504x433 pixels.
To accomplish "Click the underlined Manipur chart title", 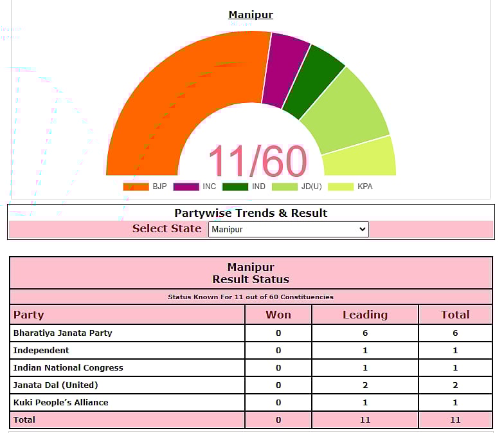I will click(x=251, y=15).
